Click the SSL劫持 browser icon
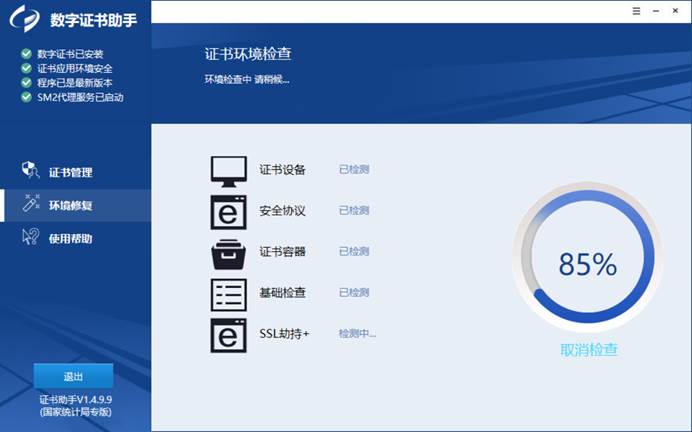692x432 pixels. coord(228,334)
